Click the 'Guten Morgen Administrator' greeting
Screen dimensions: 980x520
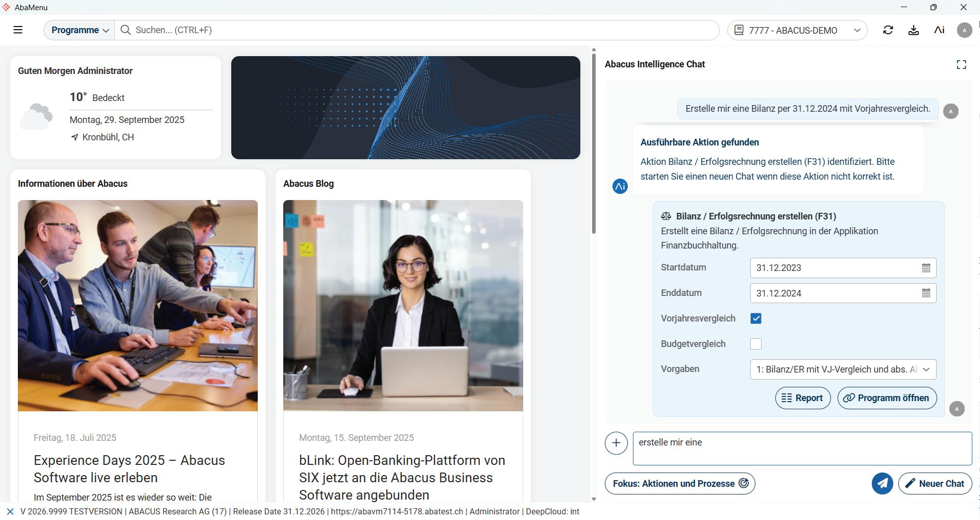(x=75, y=71)
